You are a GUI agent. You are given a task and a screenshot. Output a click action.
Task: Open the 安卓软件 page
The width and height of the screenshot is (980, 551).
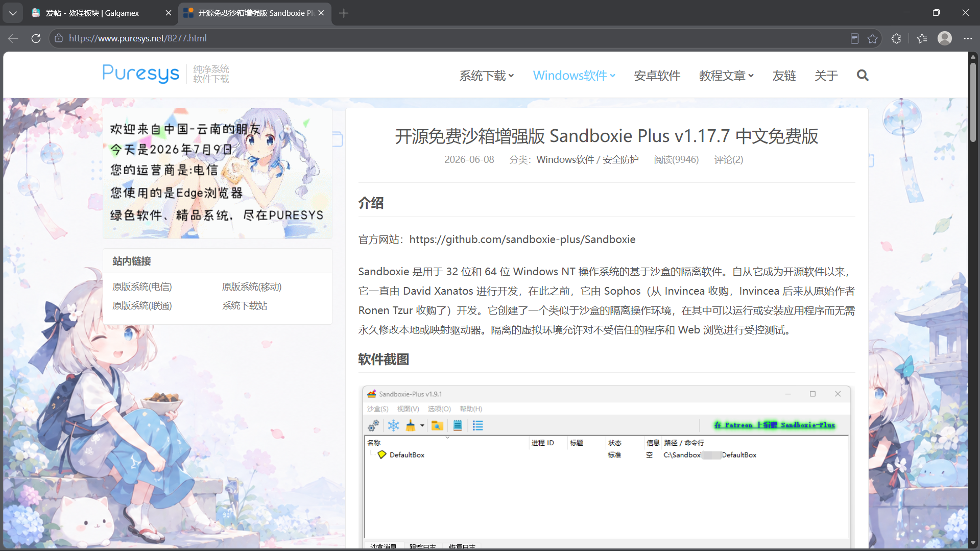(657, 76)
